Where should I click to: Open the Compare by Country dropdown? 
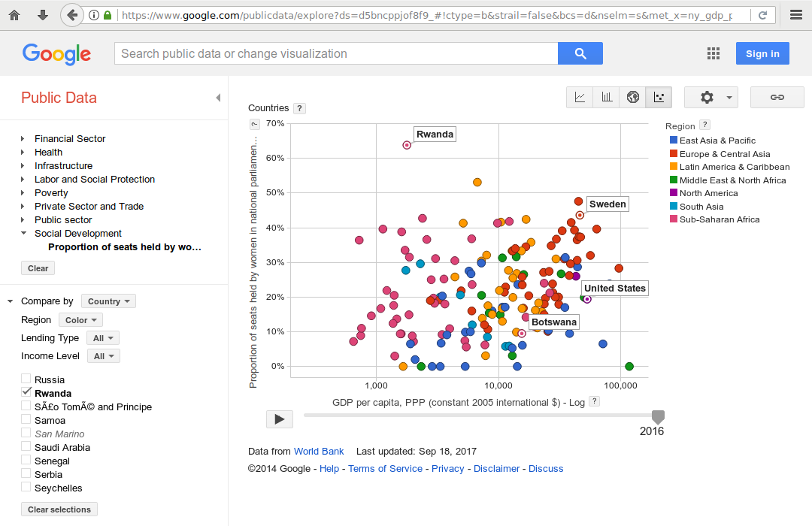coord(108,301)
